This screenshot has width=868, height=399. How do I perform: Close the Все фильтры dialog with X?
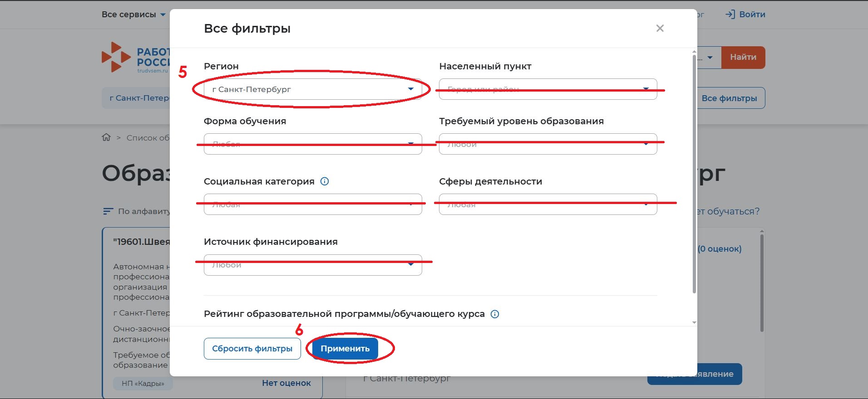coord(660,29)
